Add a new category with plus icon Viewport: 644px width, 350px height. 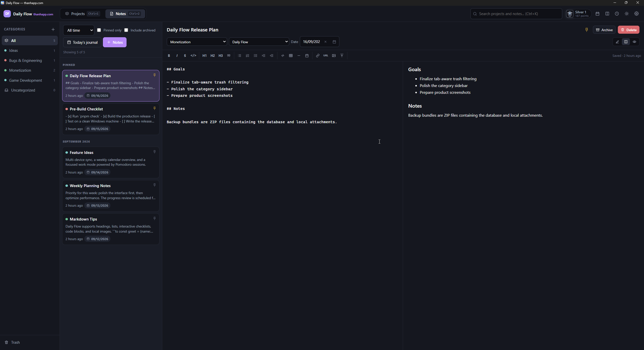pyautogui.click(x=53, y=29)
